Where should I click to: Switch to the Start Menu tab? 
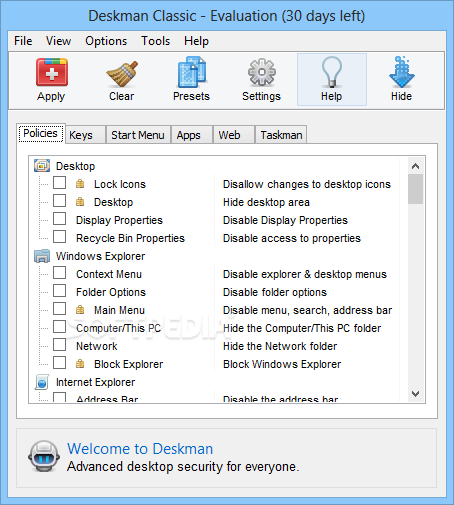[x=138, y=135]
